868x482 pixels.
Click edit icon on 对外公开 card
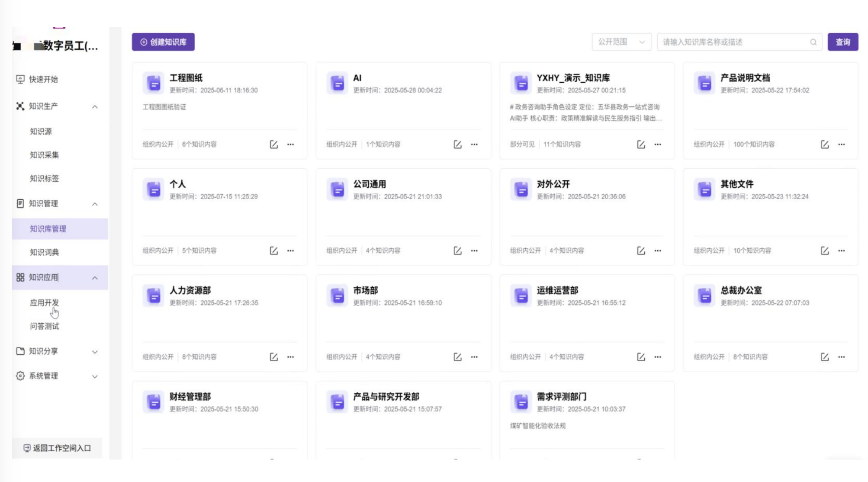pos(641,251)
